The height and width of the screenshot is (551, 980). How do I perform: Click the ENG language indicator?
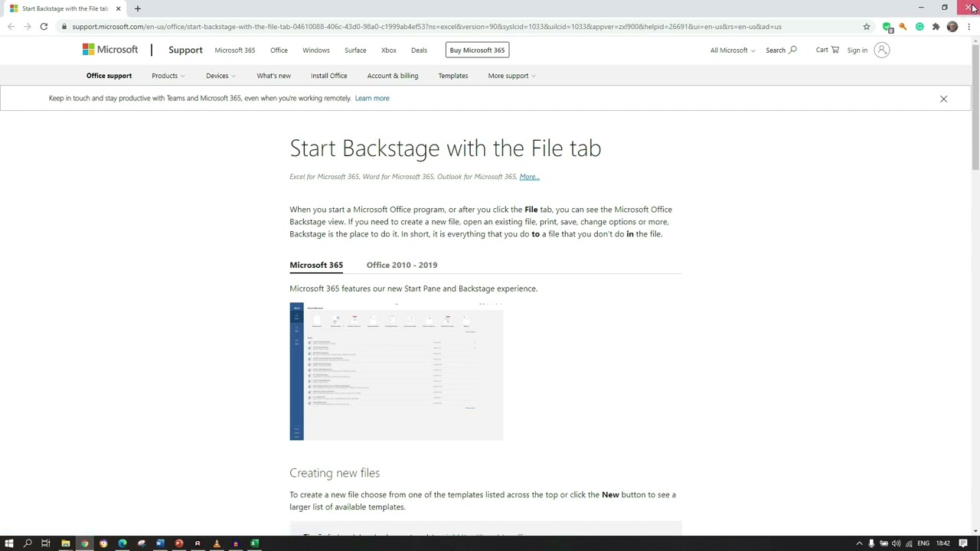click(923, 543)
